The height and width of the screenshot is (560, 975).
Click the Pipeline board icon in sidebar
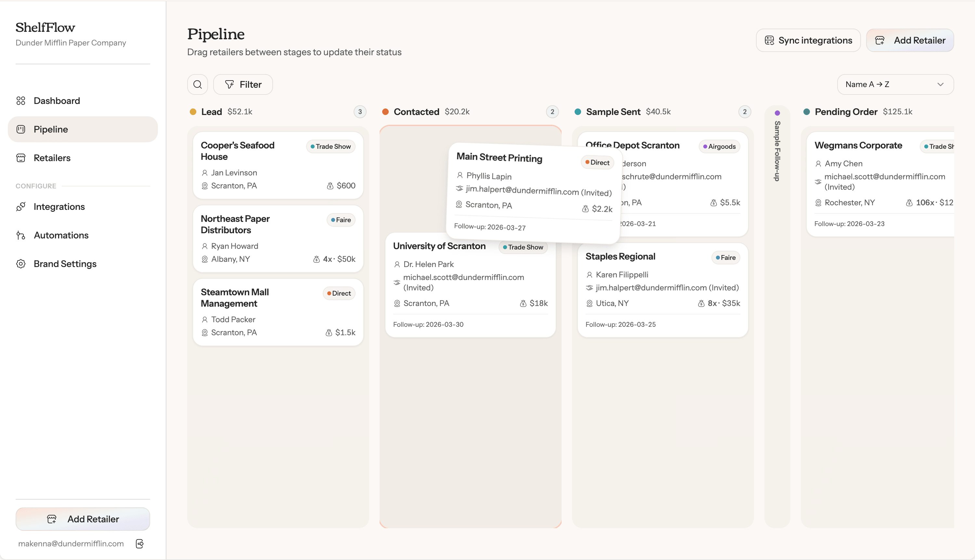21,129
